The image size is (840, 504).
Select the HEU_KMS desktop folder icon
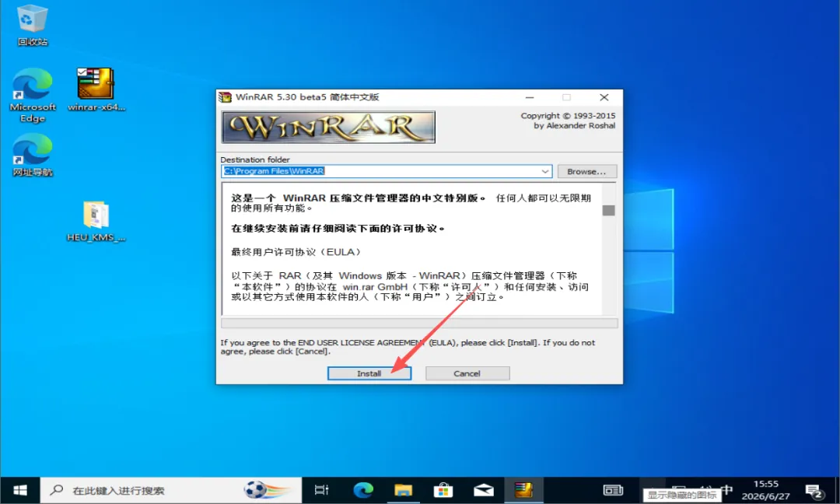tap(96, 221)
